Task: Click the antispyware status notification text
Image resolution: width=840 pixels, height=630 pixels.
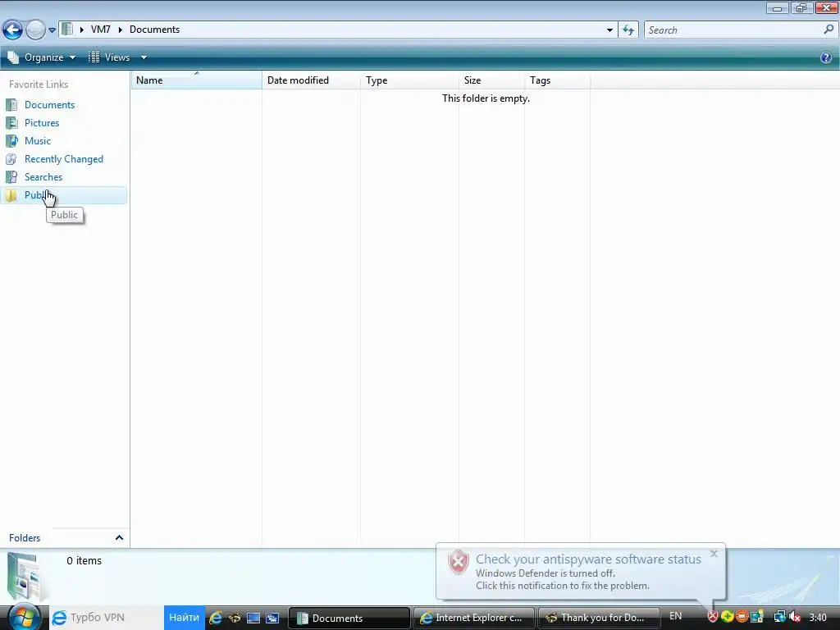Action: pos(588,559)
